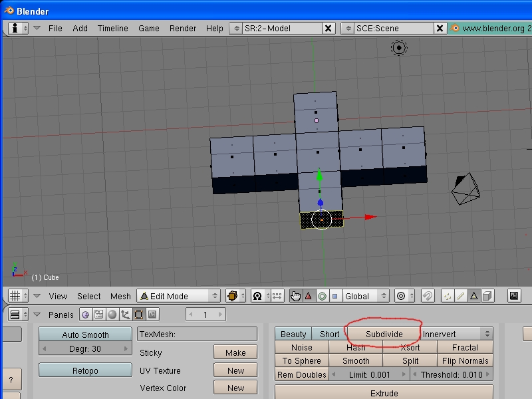Image resolution: width=532 pixels, height=399 pixels.
Task: Open the Render menu
Action: (x=183, y=28)
